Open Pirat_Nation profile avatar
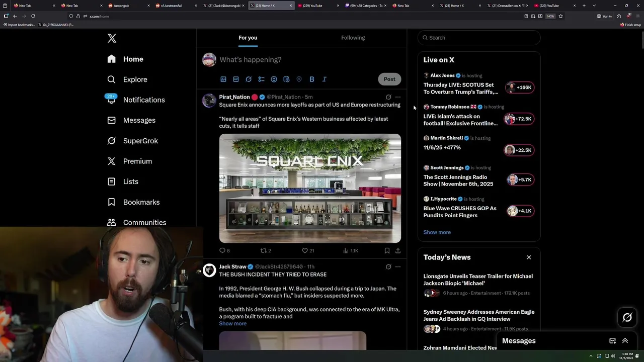 pyautogui.click(x=209, y=101)
